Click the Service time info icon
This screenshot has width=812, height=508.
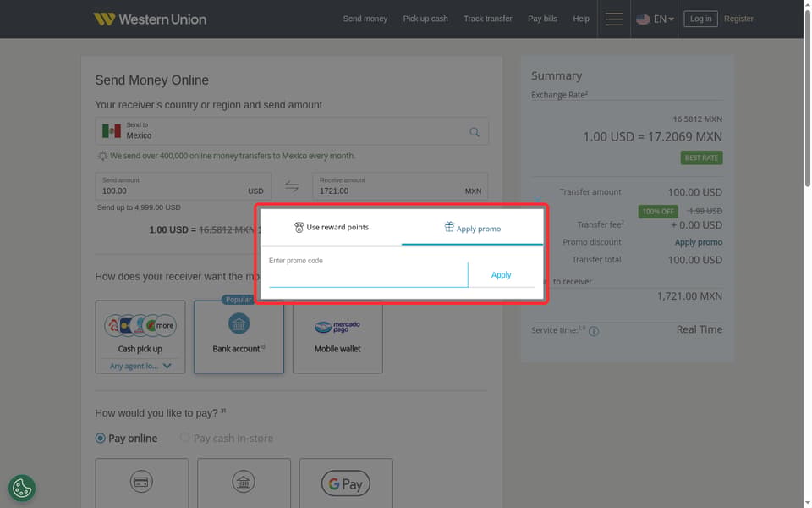tap(594, 331)
